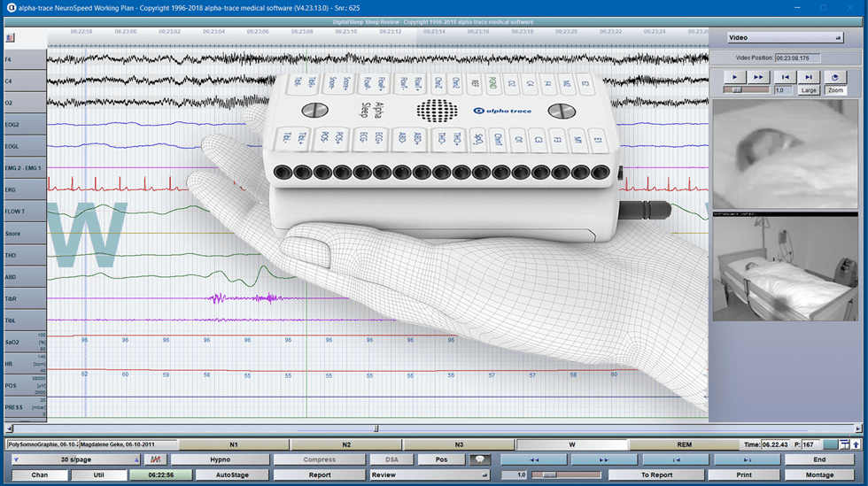Select the HR channel label
The image size is (868, 486).
pyautogui.click(x=25, y=364)
